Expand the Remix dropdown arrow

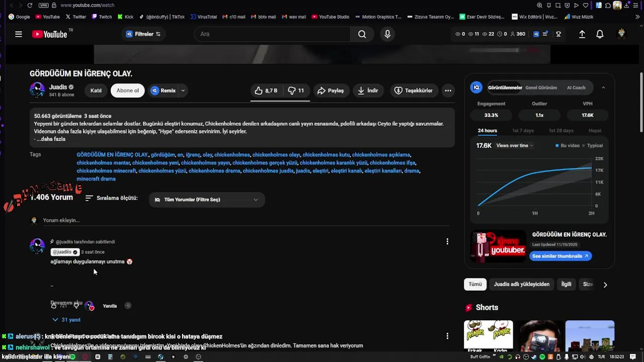[183, 90]
